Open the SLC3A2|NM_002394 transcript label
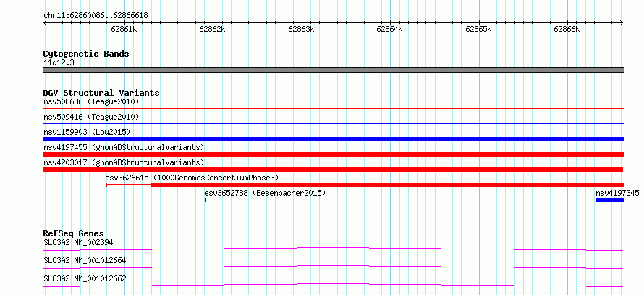This screenshot has width=644, height=295. tap(78, 242)
